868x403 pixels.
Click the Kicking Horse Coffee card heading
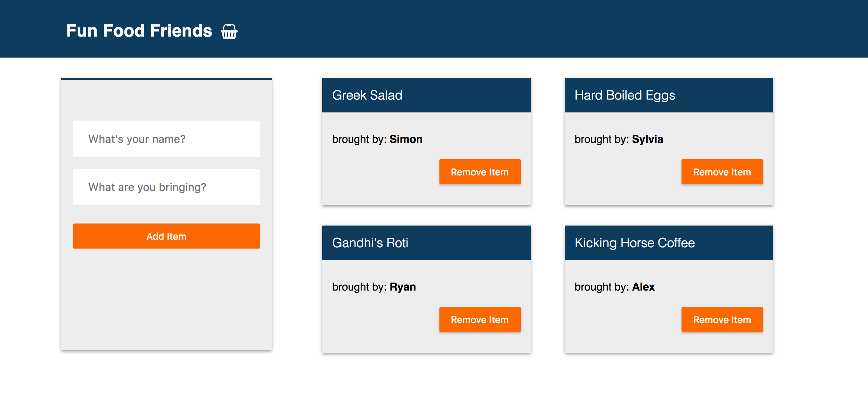tap(635, 243)
